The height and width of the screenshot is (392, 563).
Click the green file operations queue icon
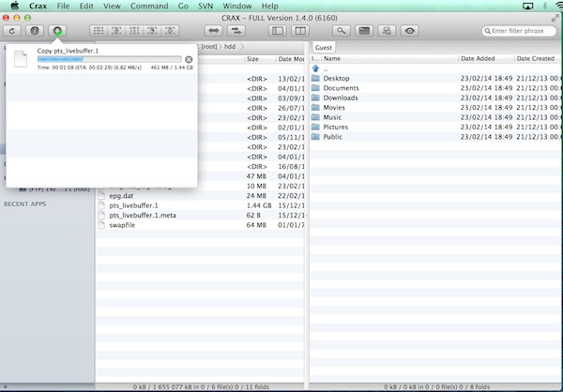coord(60,31)
